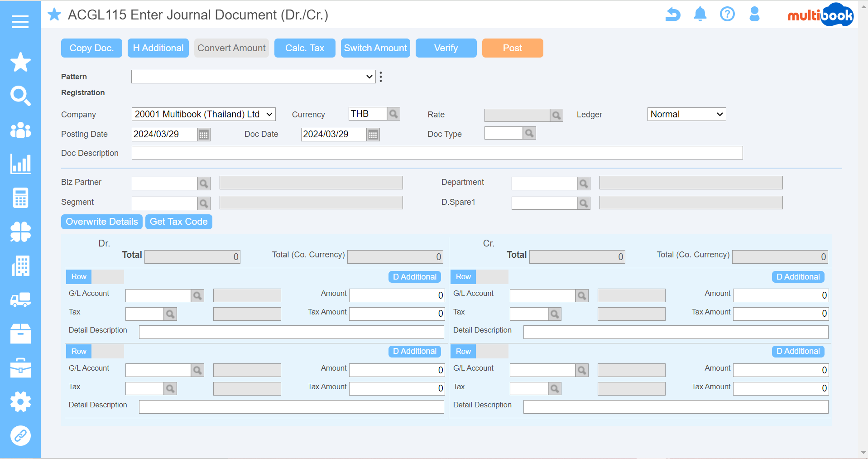Expand the Pattern dropdown

254,77
